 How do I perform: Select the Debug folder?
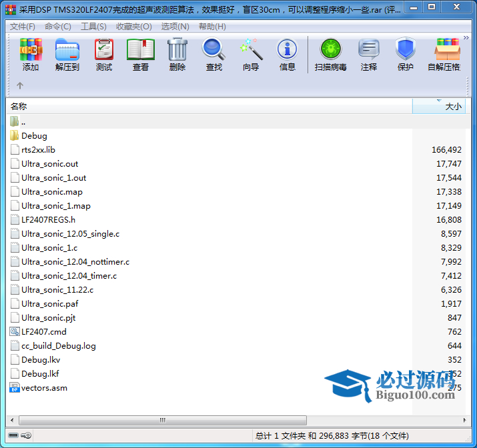click(34, 136)
